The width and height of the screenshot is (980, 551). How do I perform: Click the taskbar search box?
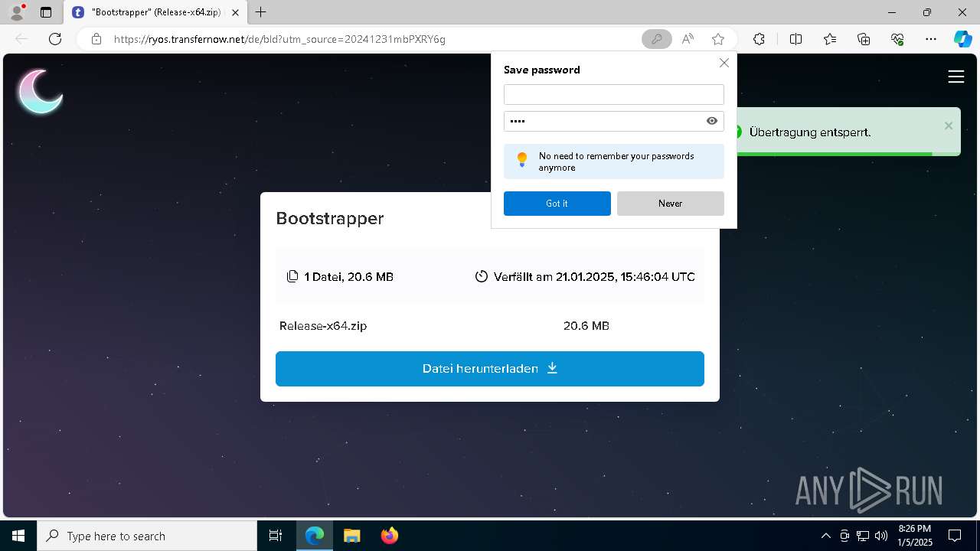pyautogui.click(x=147, y=536)
